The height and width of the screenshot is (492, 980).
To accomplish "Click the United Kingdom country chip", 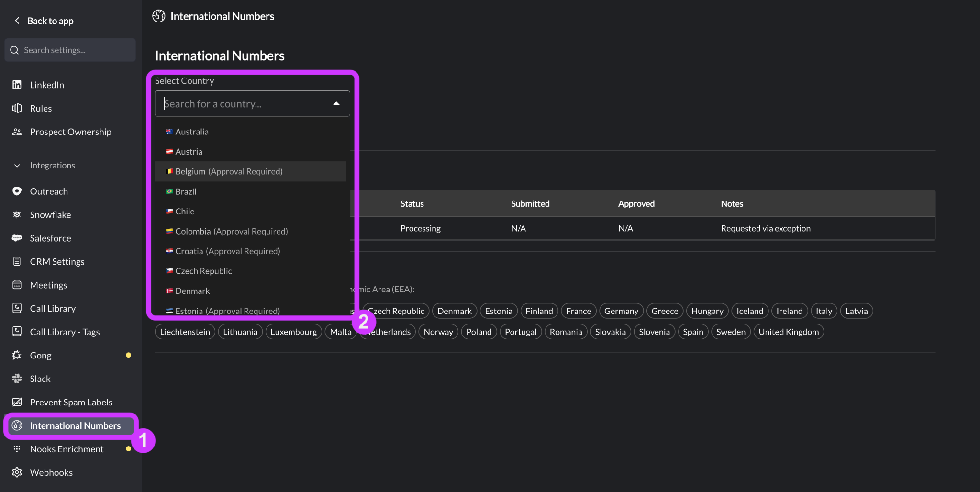I will (x=789, y=332).
